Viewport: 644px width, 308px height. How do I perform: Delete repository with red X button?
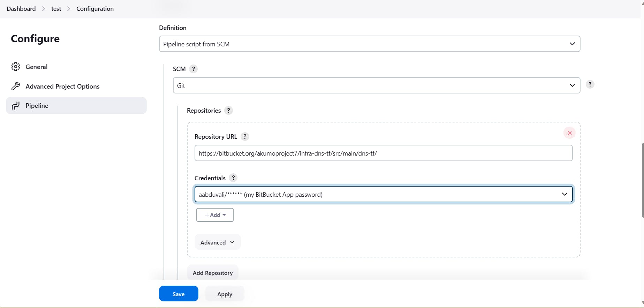point(569,133)
